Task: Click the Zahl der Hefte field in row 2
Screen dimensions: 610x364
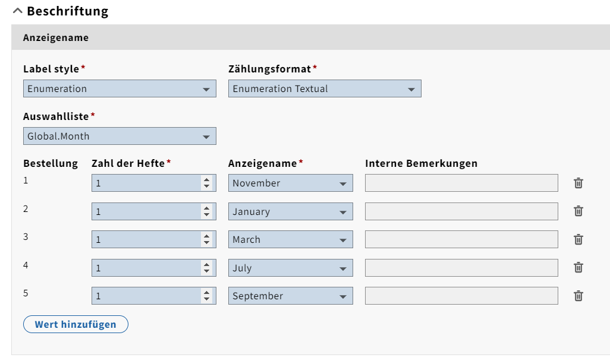Action: [x=146, y=211]
